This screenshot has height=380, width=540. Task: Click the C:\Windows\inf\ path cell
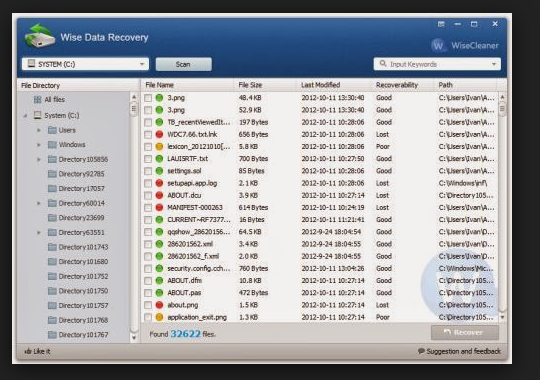(463, 183)
